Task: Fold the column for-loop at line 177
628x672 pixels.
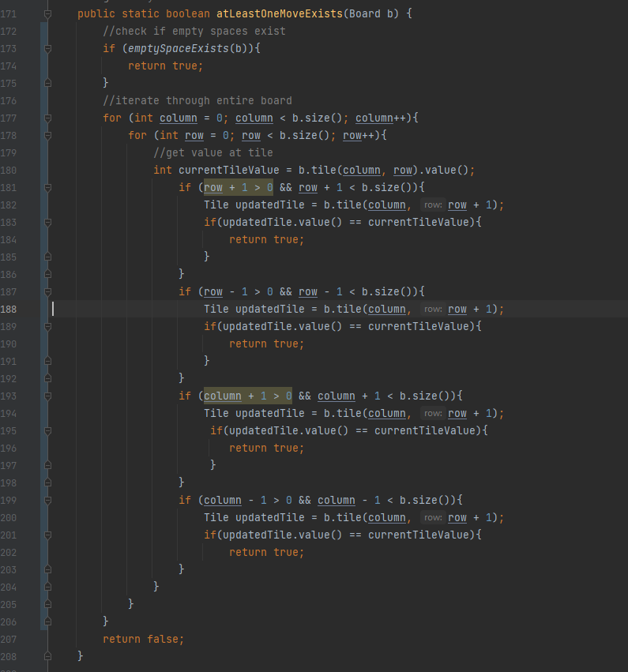Action: coord(48,118)
